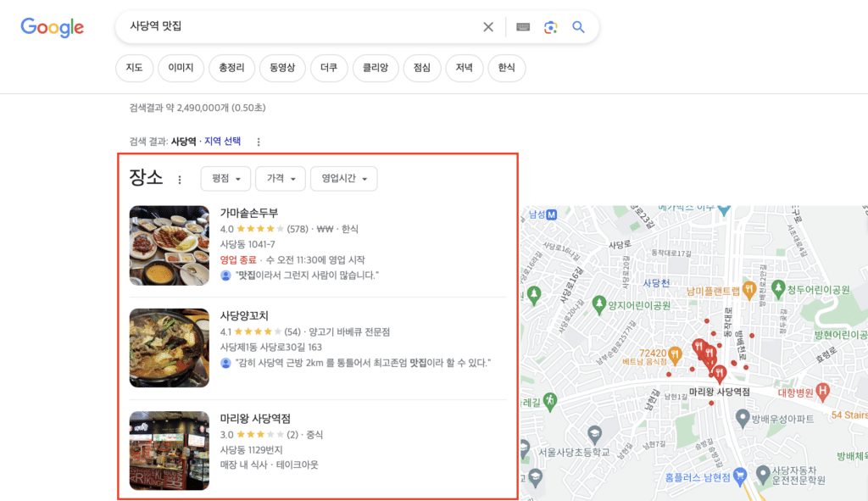Open the 가마솥손두부 place title
868x501 pixels.
[249, 213]
